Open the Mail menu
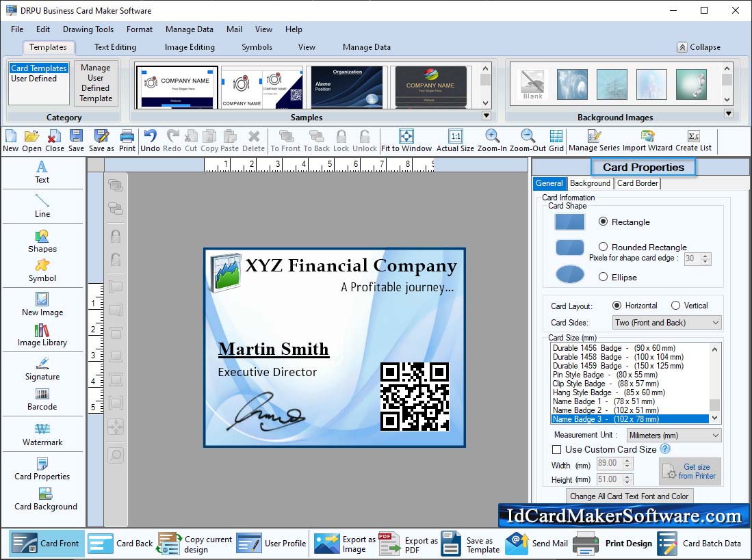 tap(234, 29)
